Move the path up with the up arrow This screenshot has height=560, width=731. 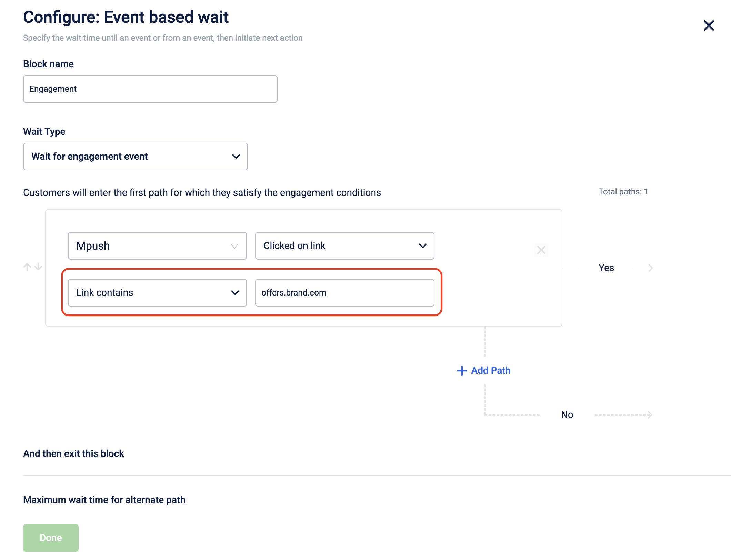[27, 267]
